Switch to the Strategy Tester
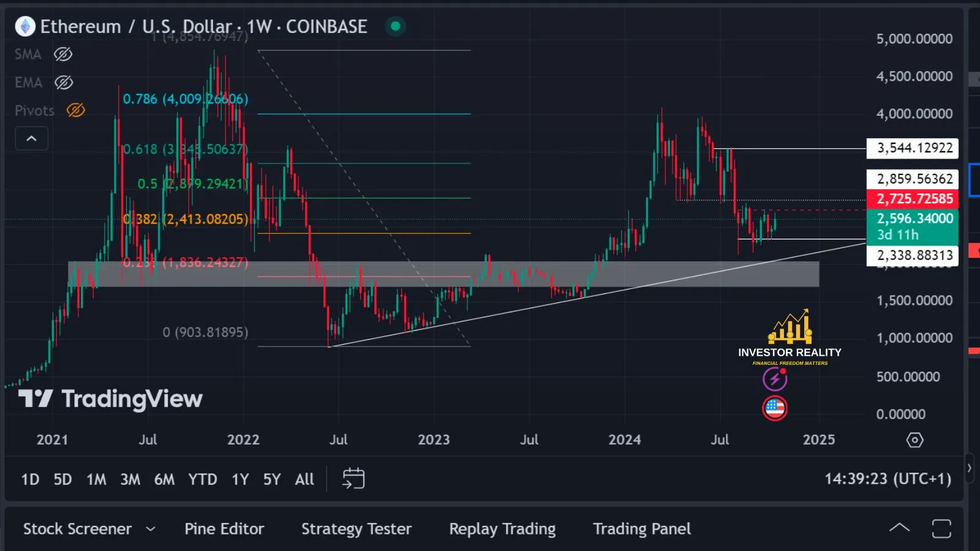The height and width of the screenshot is (551, 980). pos(356,528)
